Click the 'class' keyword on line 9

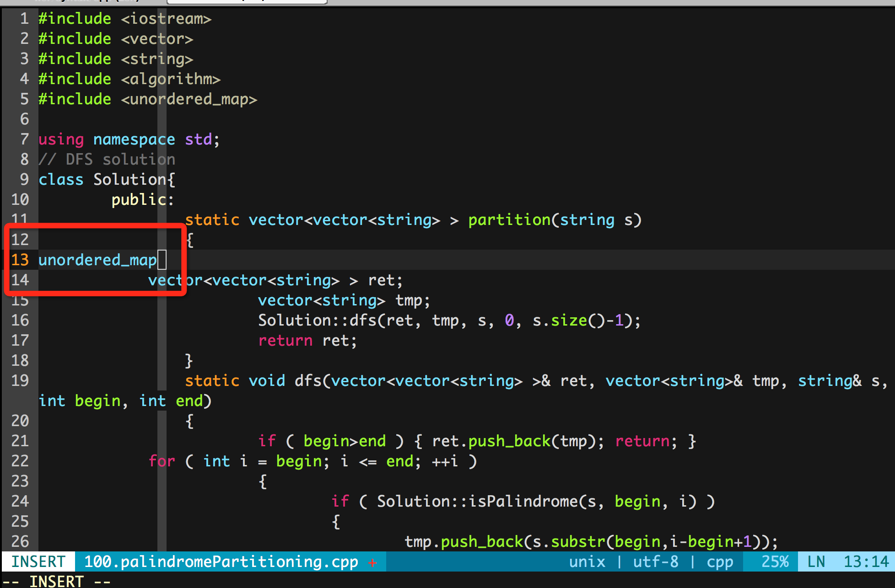point(61,179)
